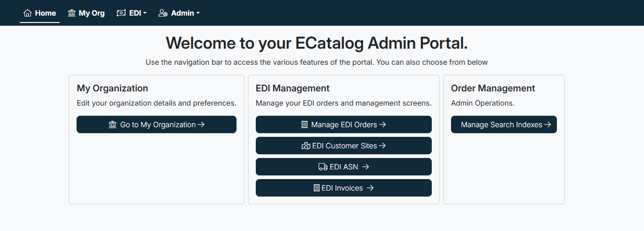Click the house icon in the navbar
Screen dimensions: 644x231
(x=28, y=13)
